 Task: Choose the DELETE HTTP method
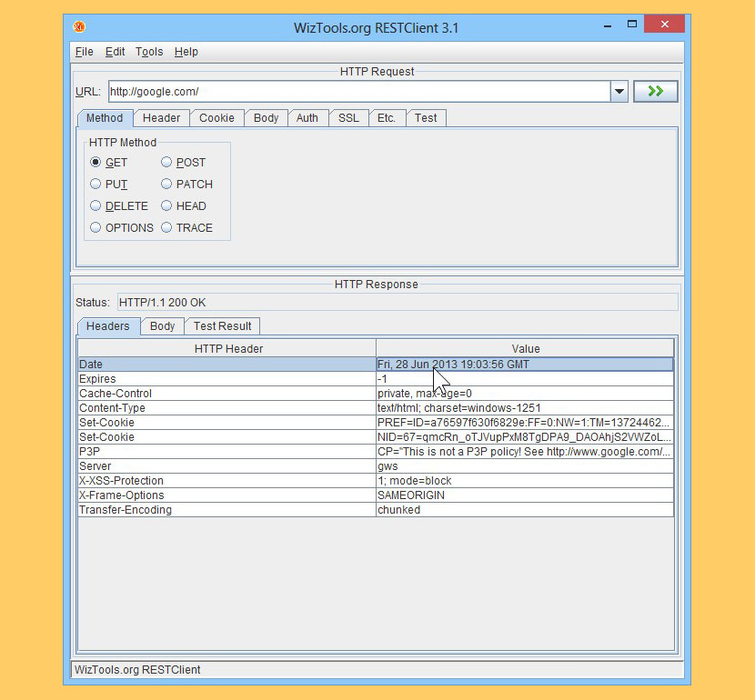click(96, 206)
